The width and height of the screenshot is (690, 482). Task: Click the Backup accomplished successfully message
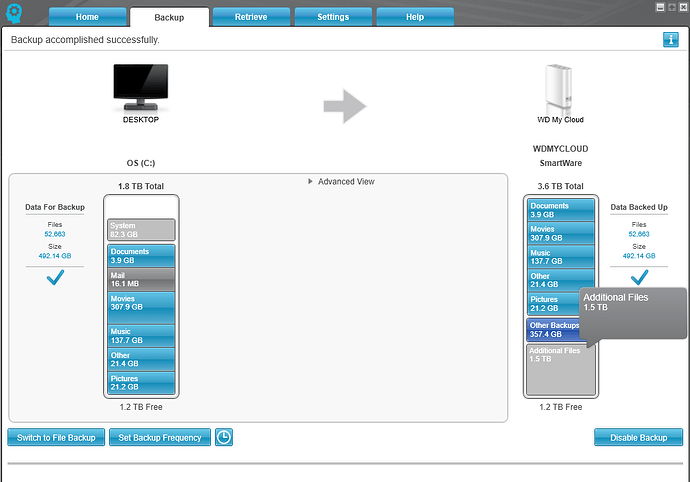pos(85,40)
